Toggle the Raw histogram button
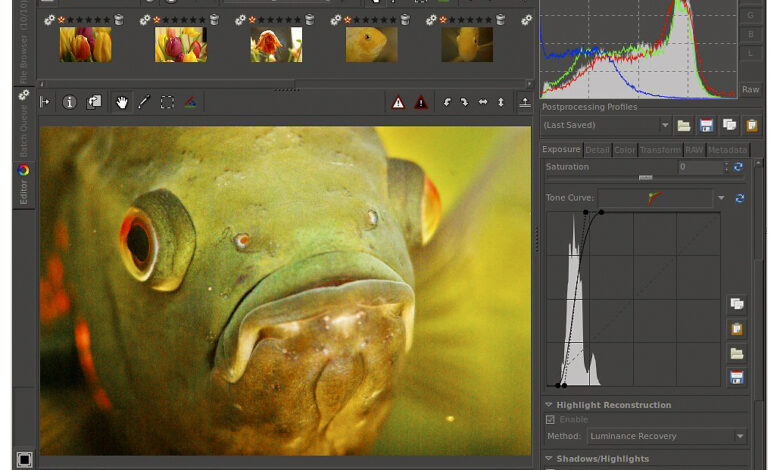 [x=750, y=89]
